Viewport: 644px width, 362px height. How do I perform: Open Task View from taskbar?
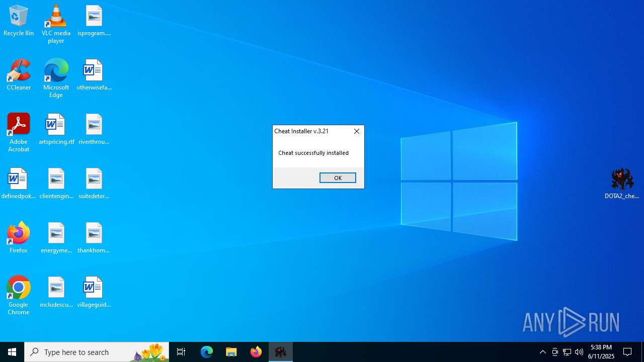pyautogui.click(x=181, y=352)
